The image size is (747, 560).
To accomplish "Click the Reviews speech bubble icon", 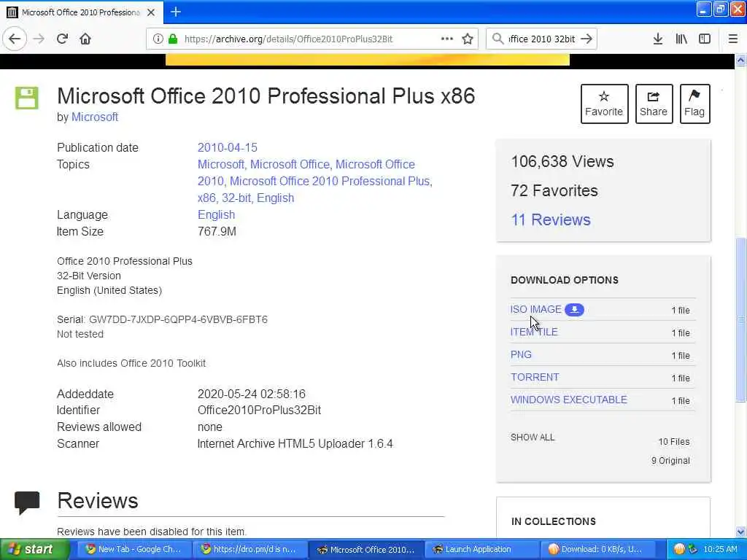I will pos(27,503).
